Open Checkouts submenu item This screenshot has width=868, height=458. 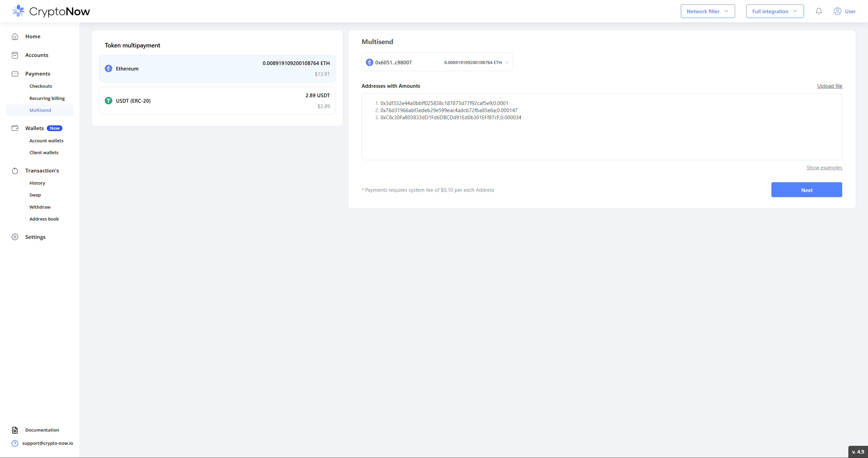coord(41,86)
